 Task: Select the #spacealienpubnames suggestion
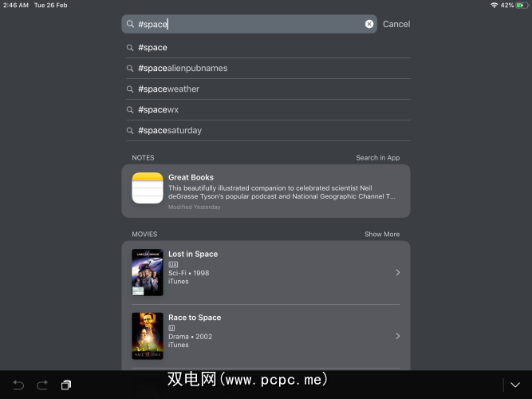[183, 69]
